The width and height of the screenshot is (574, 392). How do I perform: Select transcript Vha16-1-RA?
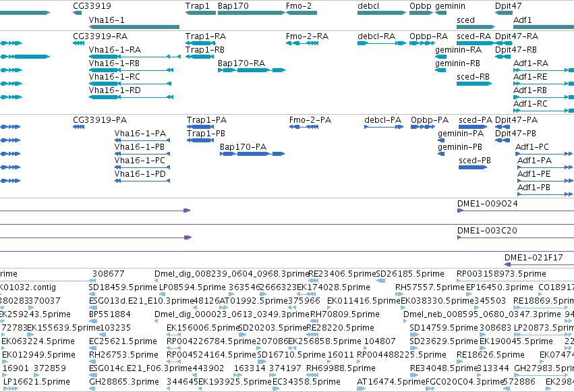point(135,57)
